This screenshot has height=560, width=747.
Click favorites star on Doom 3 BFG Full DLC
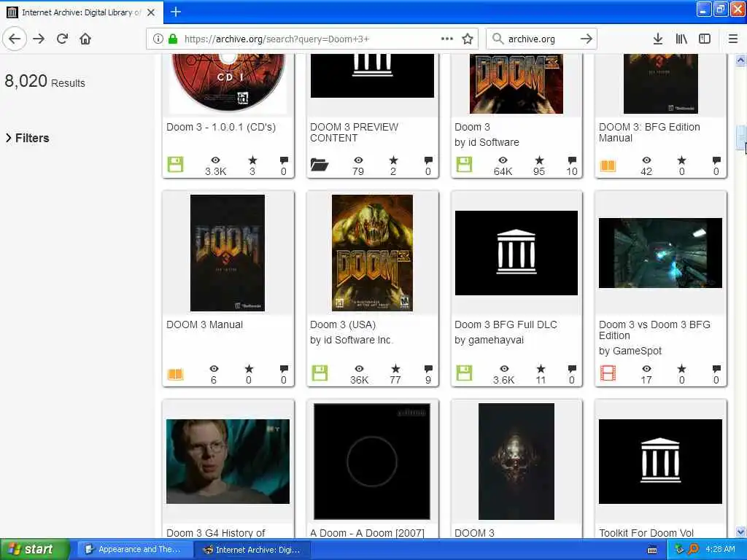tap(541, 368)
